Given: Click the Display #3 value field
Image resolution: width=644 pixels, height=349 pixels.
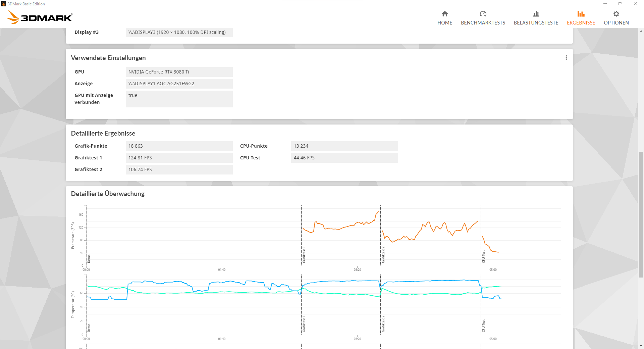Looking at the screenshot, I should pos(179,32).
